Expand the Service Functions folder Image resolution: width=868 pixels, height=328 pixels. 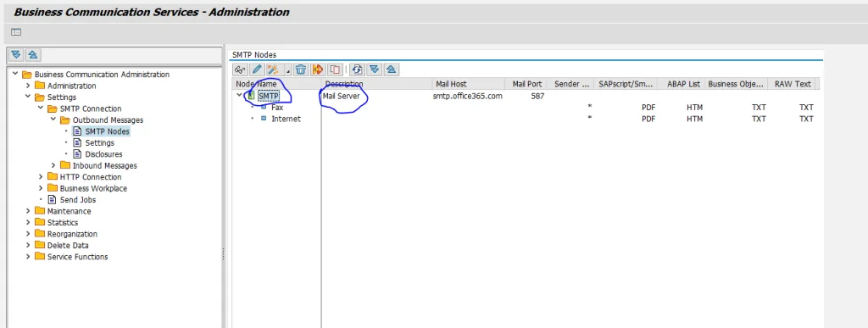pyautogui.click(x=28, y=257)
